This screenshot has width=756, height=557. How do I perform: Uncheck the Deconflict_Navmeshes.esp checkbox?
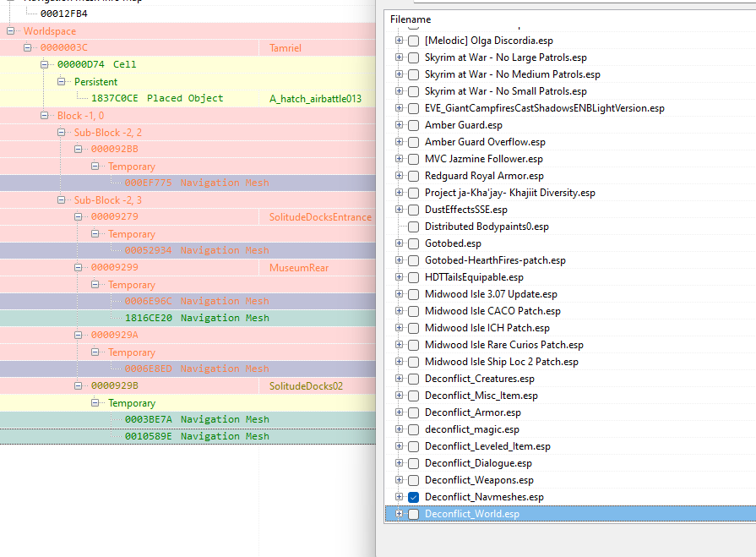413,497
